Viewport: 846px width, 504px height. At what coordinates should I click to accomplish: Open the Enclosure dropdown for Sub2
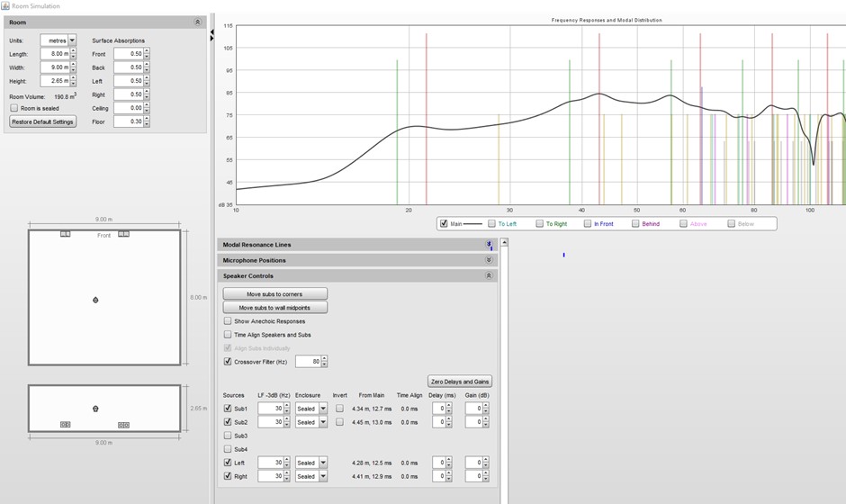pyautogui.click(x=322, y=422)
